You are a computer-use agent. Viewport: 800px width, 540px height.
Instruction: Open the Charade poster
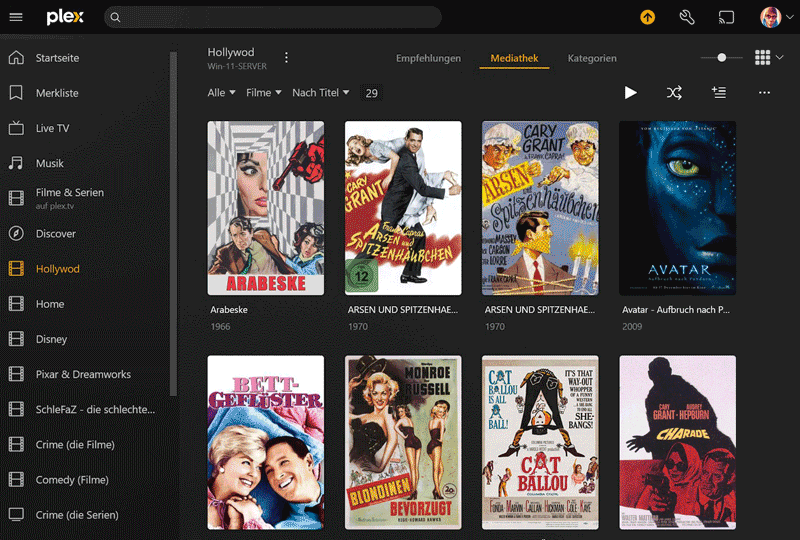point(677,443)
